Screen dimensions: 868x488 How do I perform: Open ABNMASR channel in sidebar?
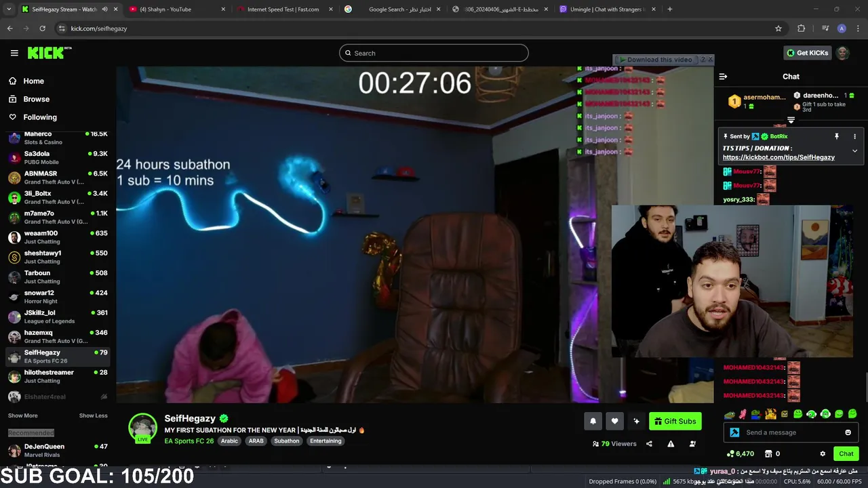tap(58, 178)
